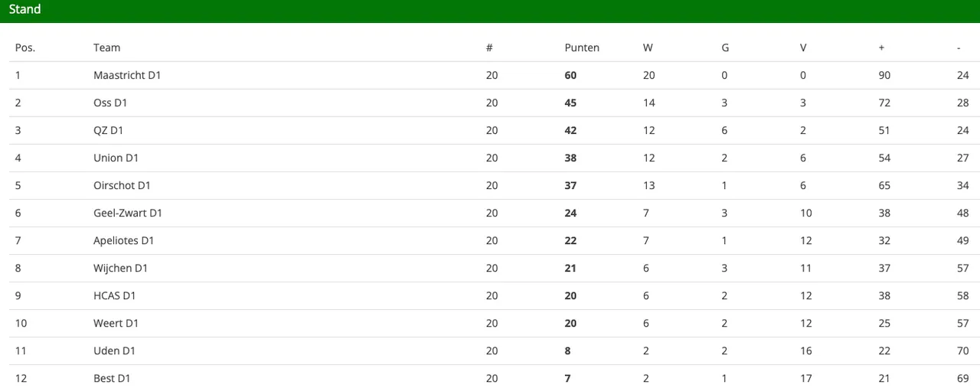
Task: Select Wijchen D1 team name
Action: 120,268
